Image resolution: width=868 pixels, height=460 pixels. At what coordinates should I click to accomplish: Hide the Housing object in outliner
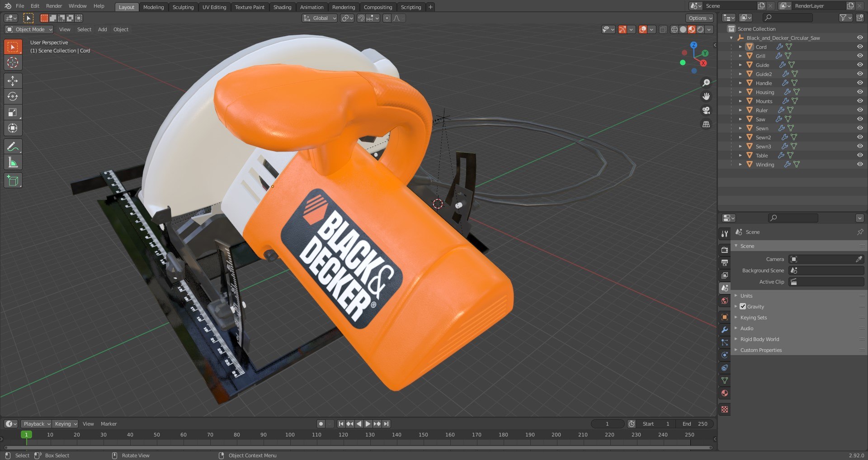860,92
